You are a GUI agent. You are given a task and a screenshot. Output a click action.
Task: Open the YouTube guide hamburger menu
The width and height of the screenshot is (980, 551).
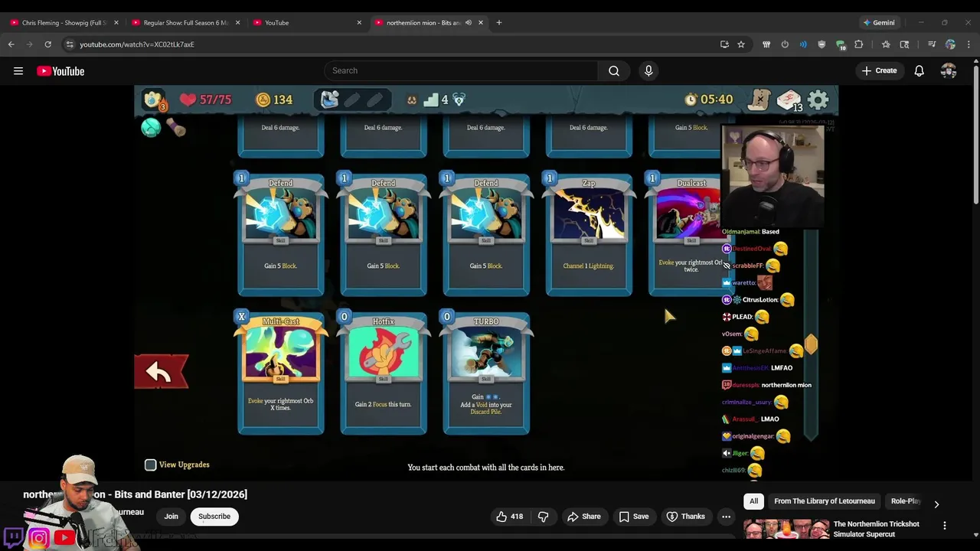click(18, 71)
